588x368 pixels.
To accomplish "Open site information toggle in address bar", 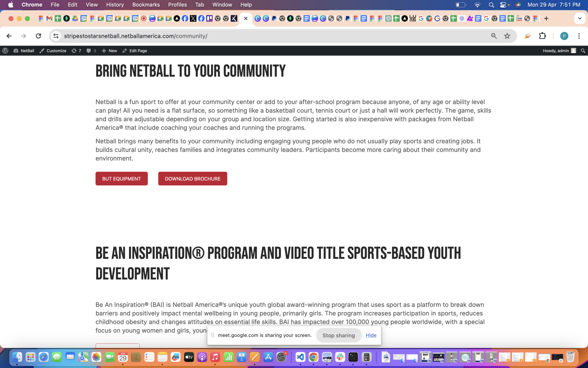I will tap(56, 36).
